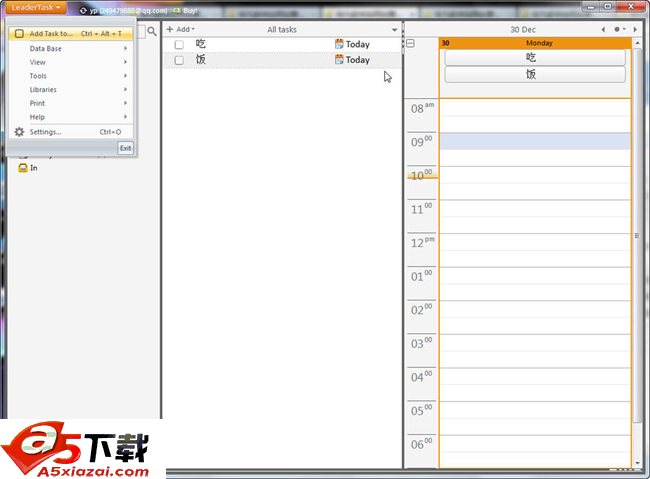650x479 pixels.
Task: Click calendar icon on 吃 task row
Action: (339, 44)
